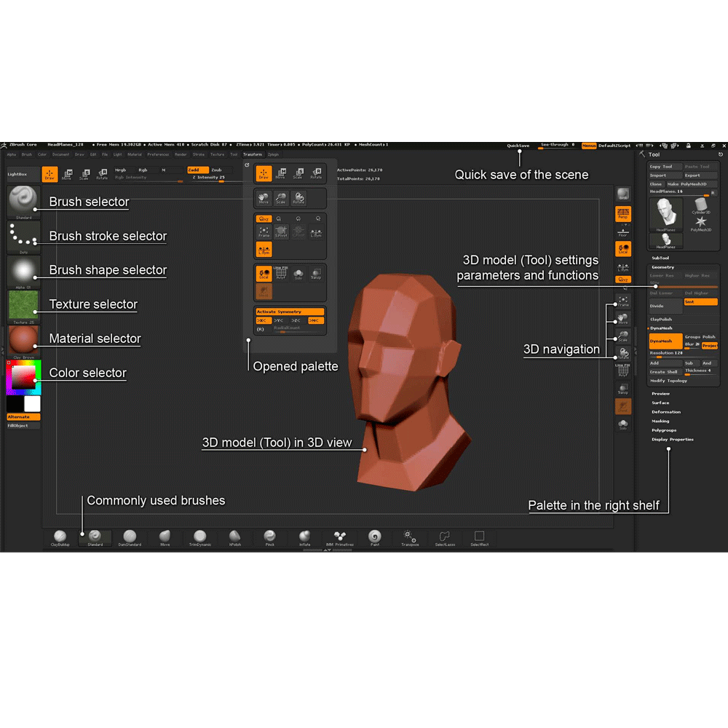Click the Divide button in Geometry
Image resolution: width=728 pixels, height=728 pixels.
point(666,306)
